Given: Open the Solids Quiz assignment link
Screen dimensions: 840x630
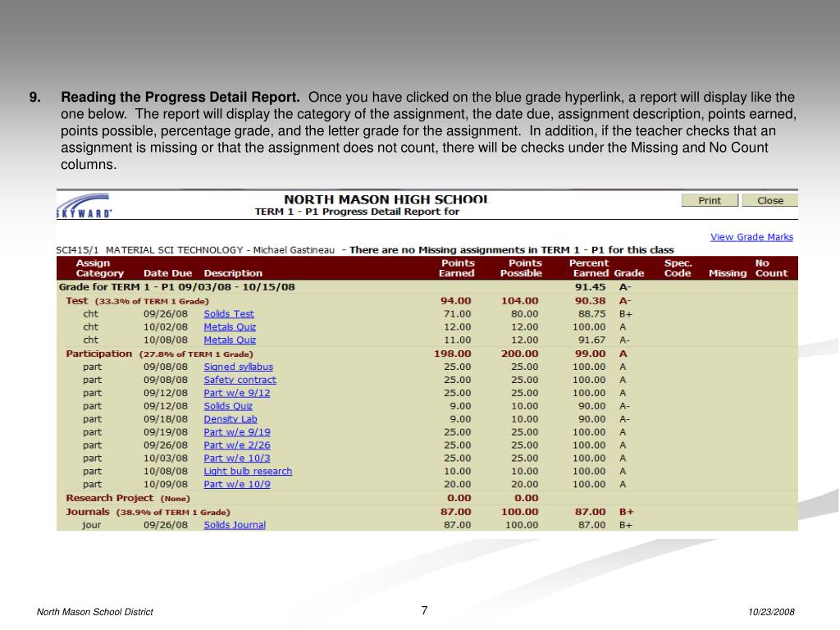Looking at the screenshot, I should click(228, 406).
